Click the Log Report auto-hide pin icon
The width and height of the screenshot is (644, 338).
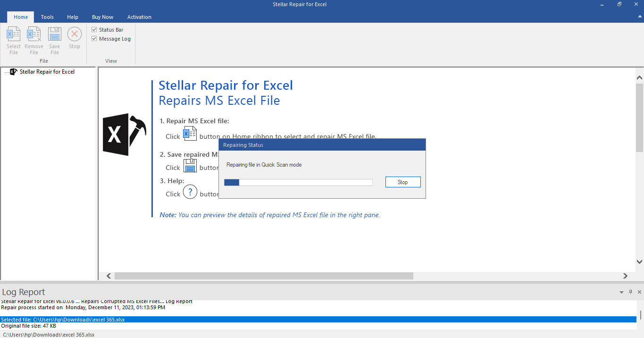pos(631,292)
